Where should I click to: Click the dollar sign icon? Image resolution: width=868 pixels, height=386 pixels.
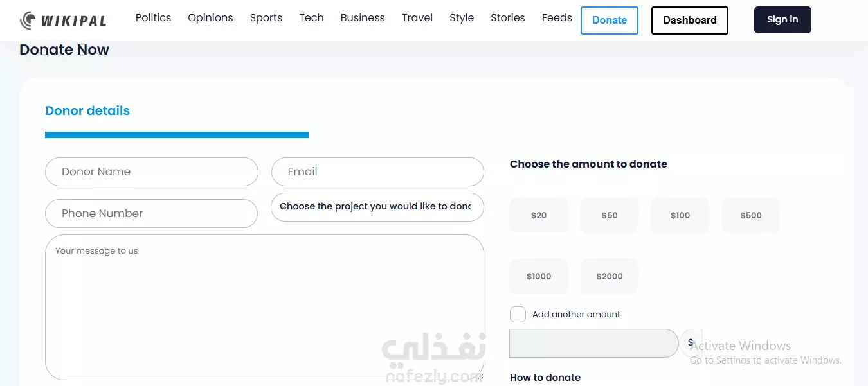tap(691, 343)
